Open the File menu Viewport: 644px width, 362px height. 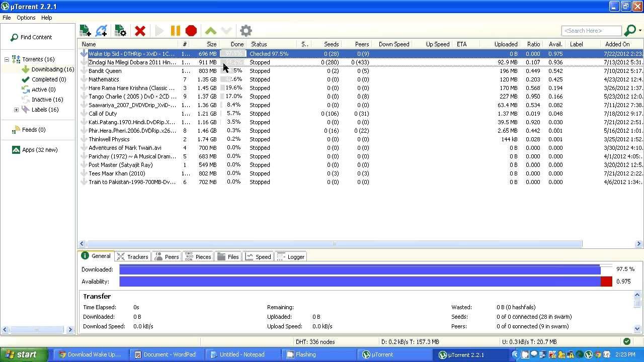pyautogui.click(x=7, y=18)
